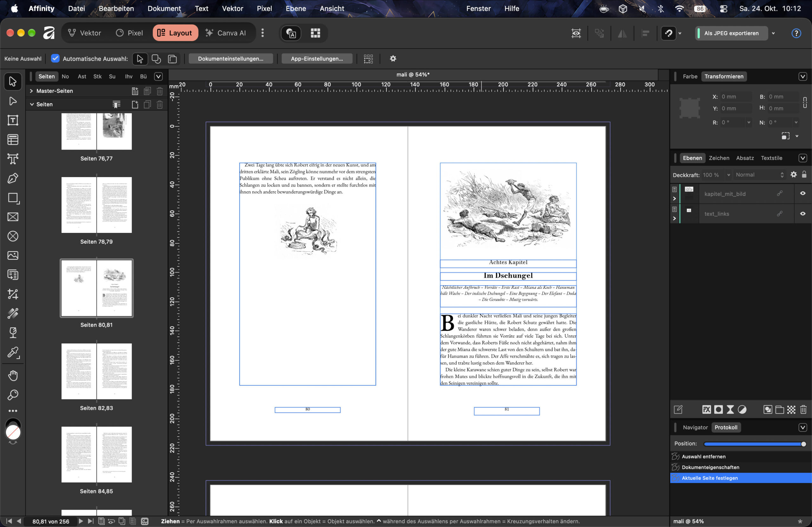Expand the text_links layer

coord(674,219)
